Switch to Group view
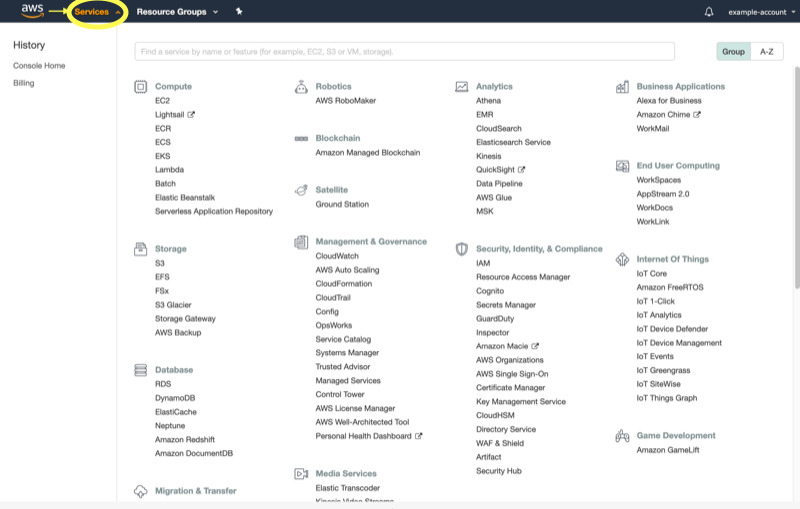Screen dimensions: 800x509 tap(733, 52)
